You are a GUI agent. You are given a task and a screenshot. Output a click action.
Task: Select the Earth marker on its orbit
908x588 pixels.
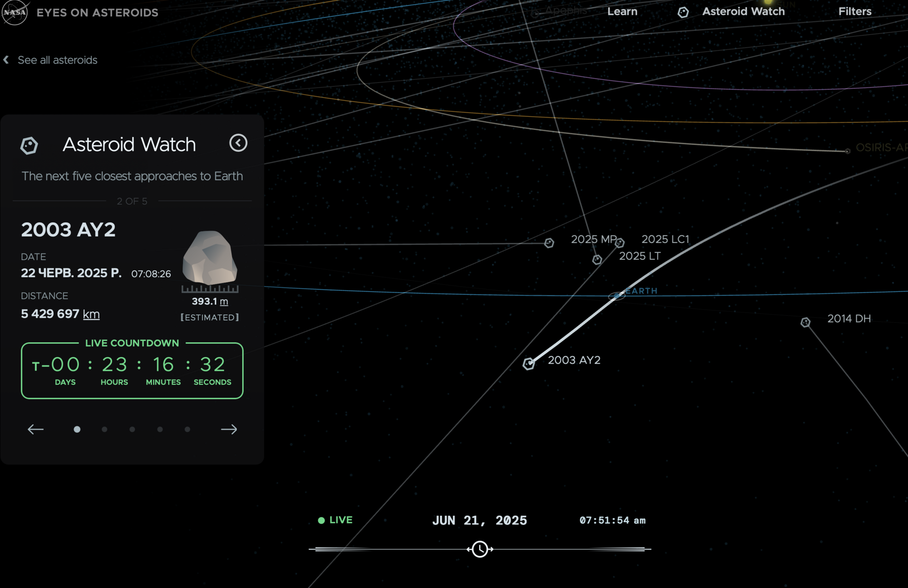tap(617, 296)
